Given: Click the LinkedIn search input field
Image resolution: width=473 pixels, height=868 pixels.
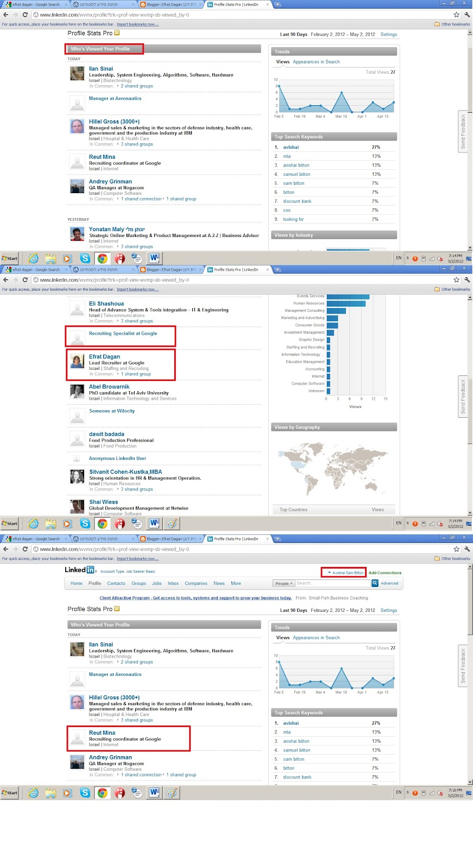Looking at the screenshot, I should point(333,583).
